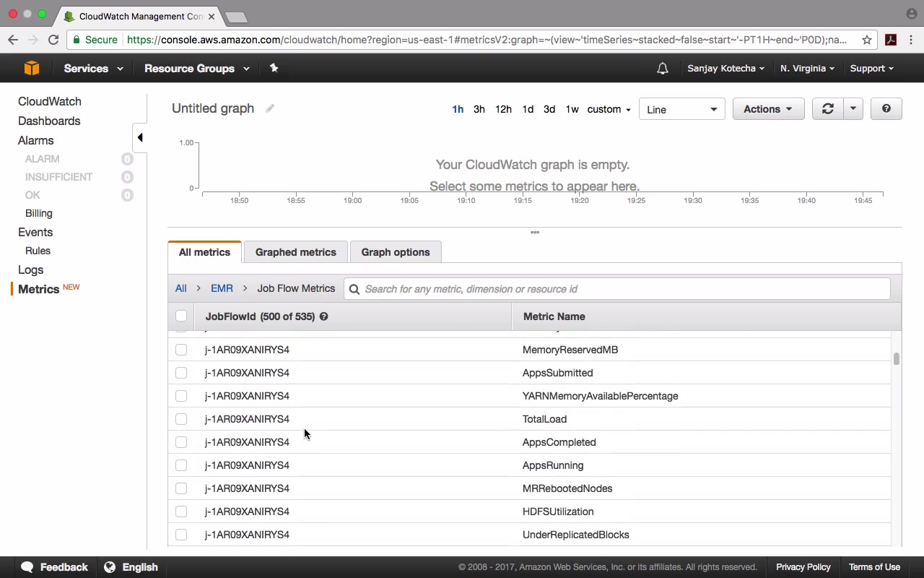Tick the HDFSUtilization metric checkbox
The image size is (924, 578).
(181, 512)
